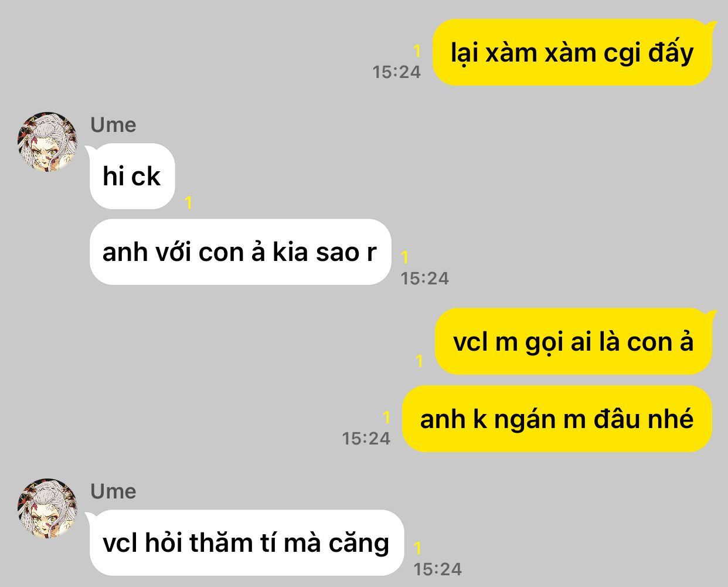Click the 15:24 timestamp beside "lại xàm xàm"
This screenshot has height=587, width=728.
pyautogui.click(x=397, y=72)
